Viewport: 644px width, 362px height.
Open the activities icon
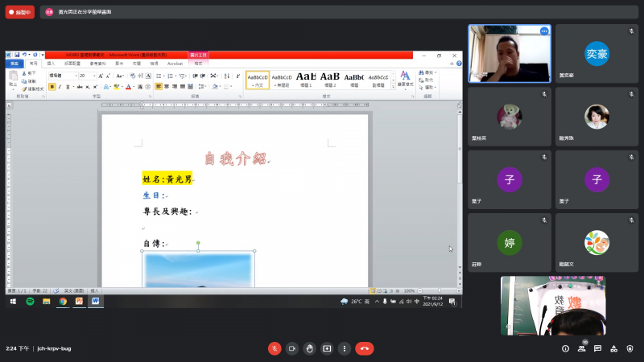coord(613,348)
